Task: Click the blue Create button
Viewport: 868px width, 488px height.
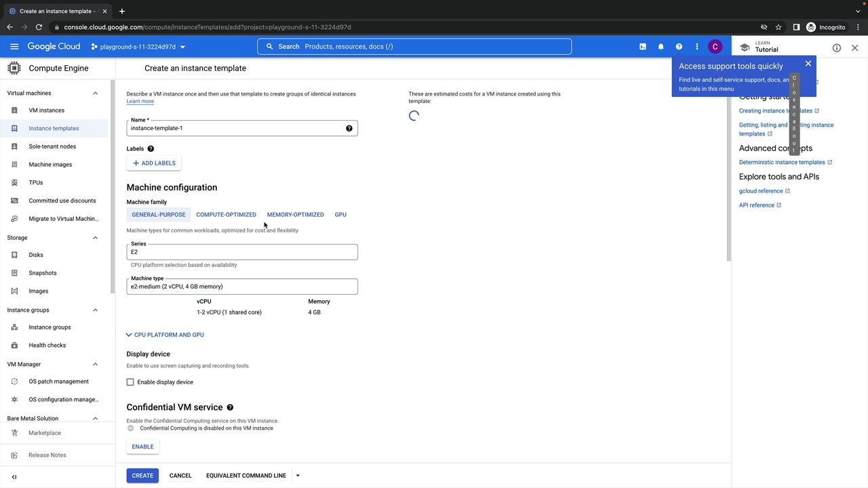Action: (x=142, y=476)
